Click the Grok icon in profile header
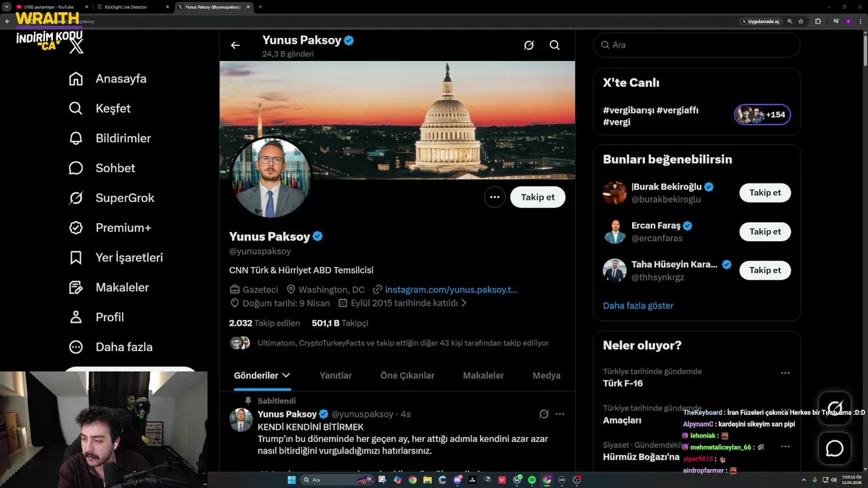 click(x=529, y=45)
